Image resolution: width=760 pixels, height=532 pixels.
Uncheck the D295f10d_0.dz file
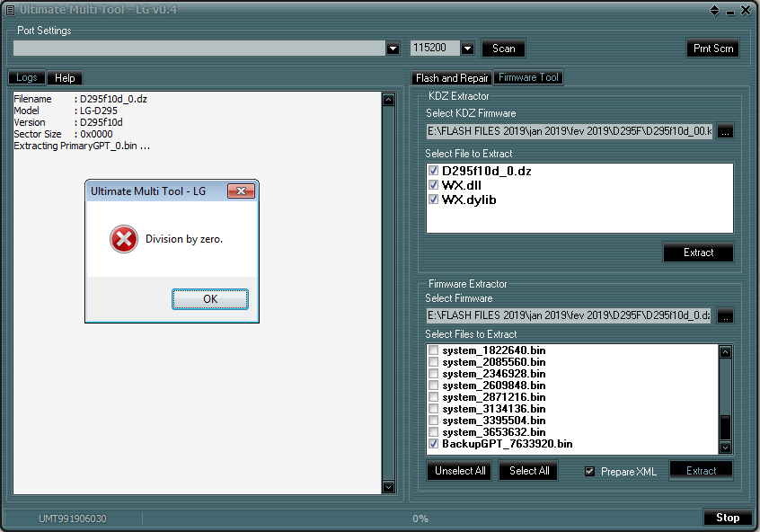(434, 171)
